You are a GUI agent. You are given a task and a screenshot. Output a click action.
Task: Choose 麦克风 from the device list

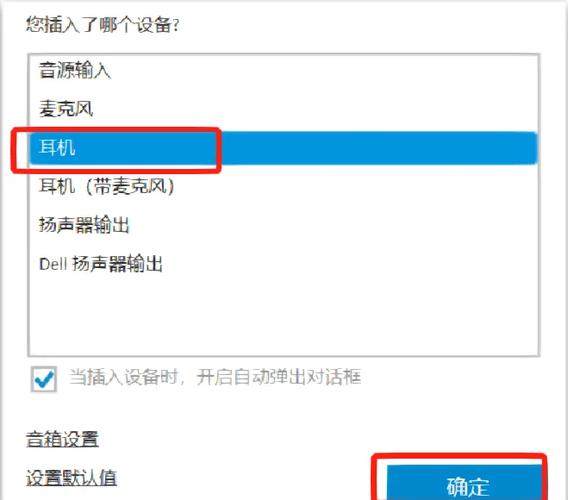click(x=284, y=109)
